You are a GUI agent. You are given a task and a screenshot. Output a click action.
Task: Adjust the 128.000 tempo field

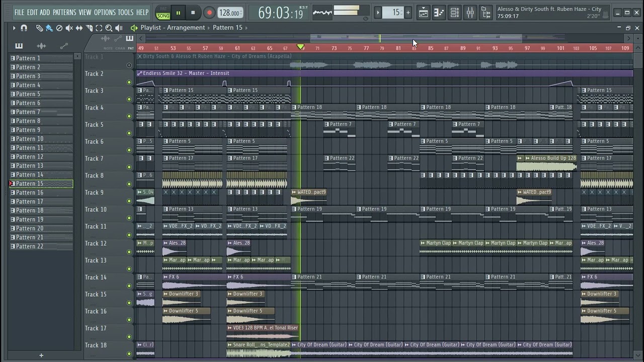(x=230, y=13)
